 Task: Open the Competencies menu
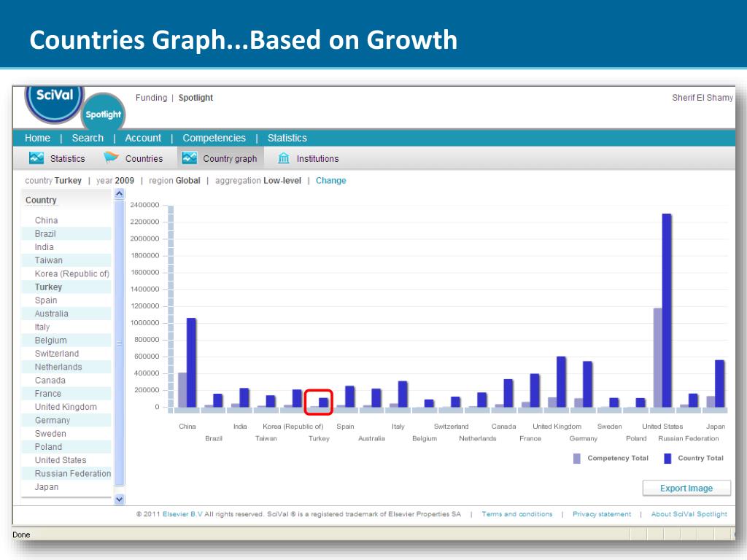pos(214,138)
